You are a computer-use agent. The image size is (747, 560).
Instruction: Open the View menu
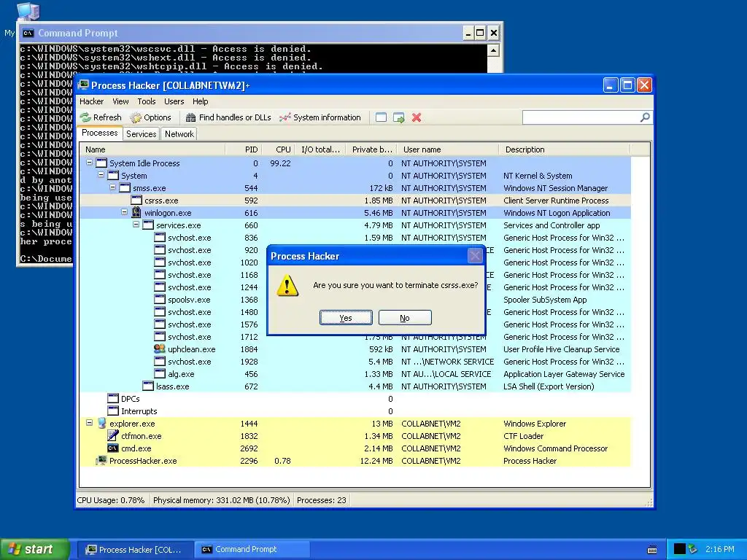120,101
